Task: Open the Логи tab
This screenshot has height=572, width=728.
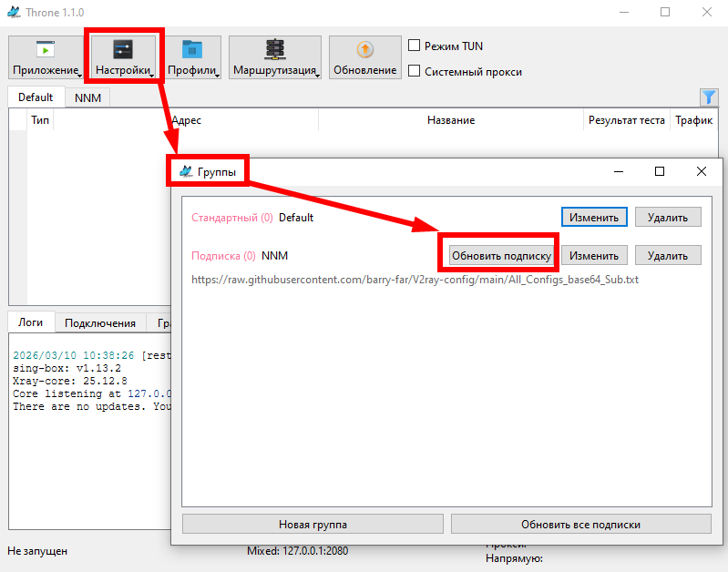Action: 31,322
